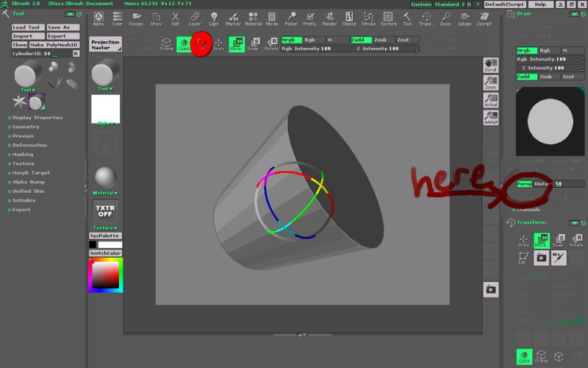Click DefaultZScript button in title bar
Image resolution: width=588 pixels, height=368 pixels.
[x=504, y=4]
